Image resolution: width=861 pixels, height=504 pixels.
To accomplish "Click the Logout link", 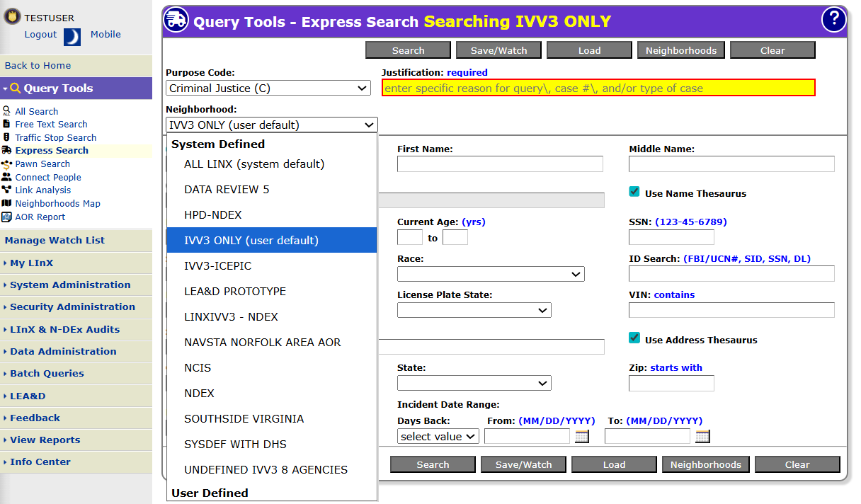I will coord(40,35).
